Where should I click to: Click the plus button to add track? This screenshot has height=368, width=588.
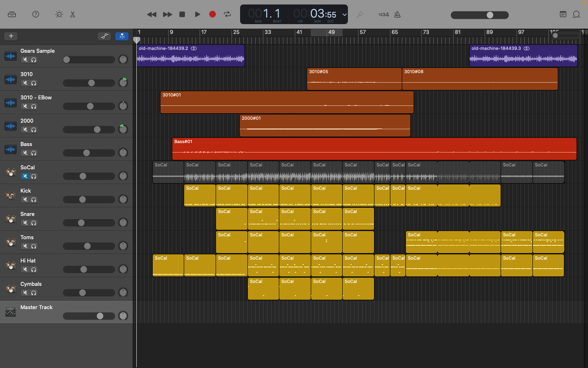(11, 36)
